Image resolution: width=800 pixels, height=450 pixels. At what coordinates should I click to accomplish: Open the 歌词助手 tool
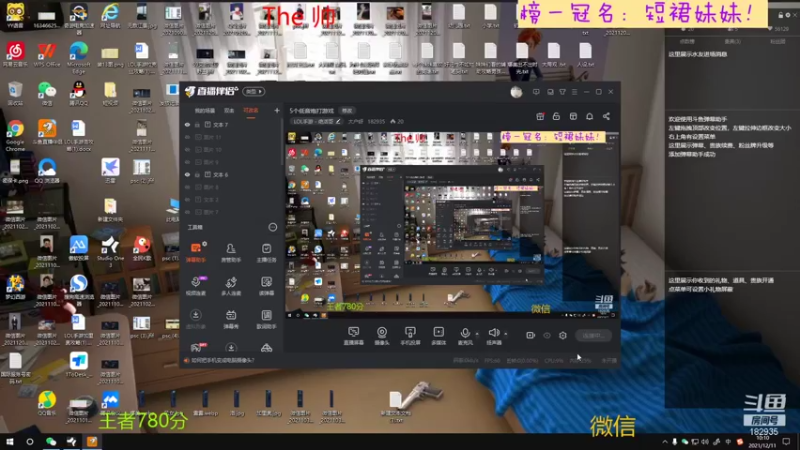pyautogui.click(x=266, y=319)
